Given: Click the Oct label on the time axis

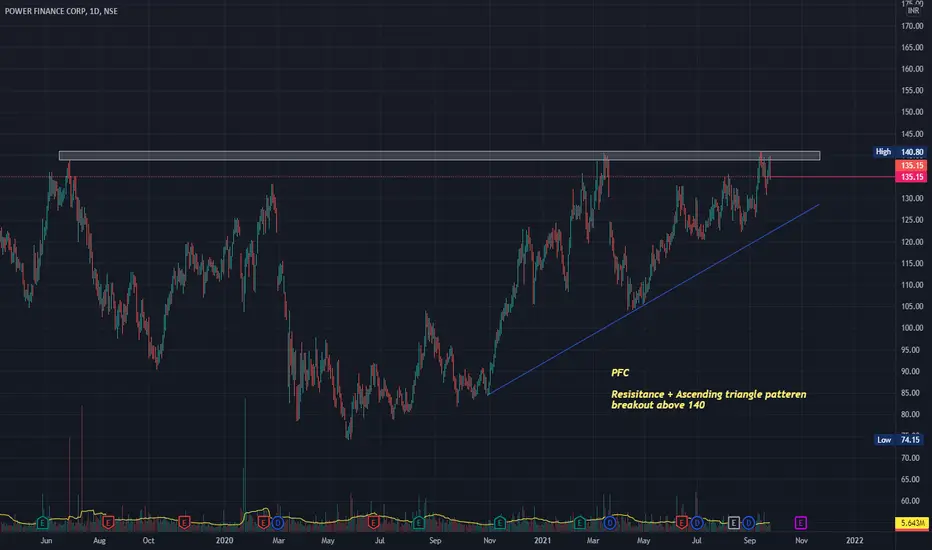Looking at the screenshot, I should [x=149, y=540].
